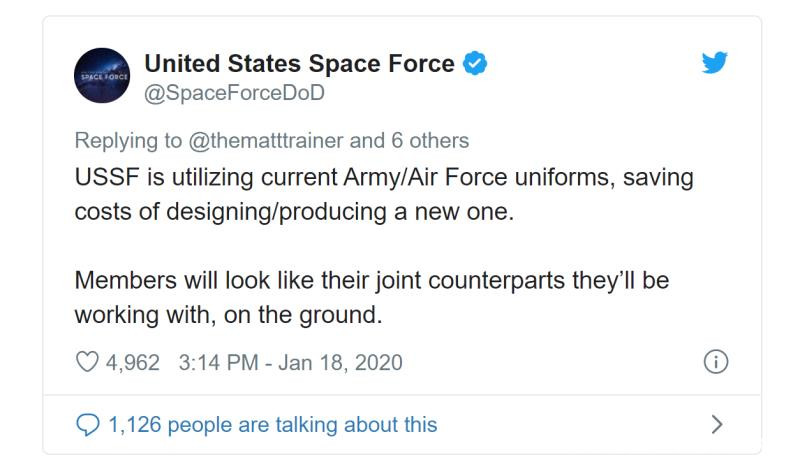Click the Space Force profile avatar
The height and width of the screenshot is (467, 800).
102,75
